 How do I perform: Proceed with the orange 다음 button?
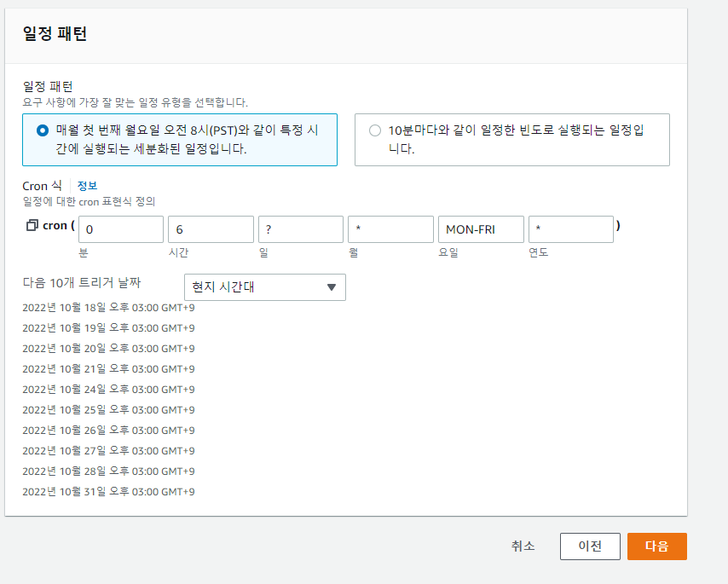657,546
